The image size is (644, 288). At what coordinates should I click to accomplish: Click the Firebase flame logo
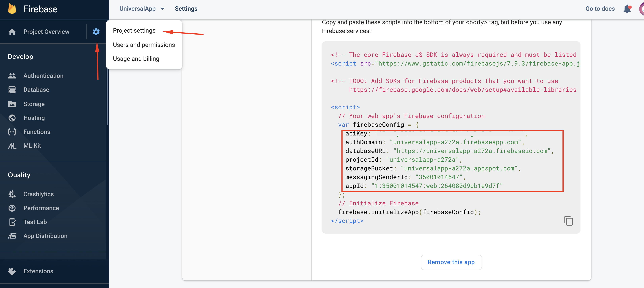click(12, 9)
